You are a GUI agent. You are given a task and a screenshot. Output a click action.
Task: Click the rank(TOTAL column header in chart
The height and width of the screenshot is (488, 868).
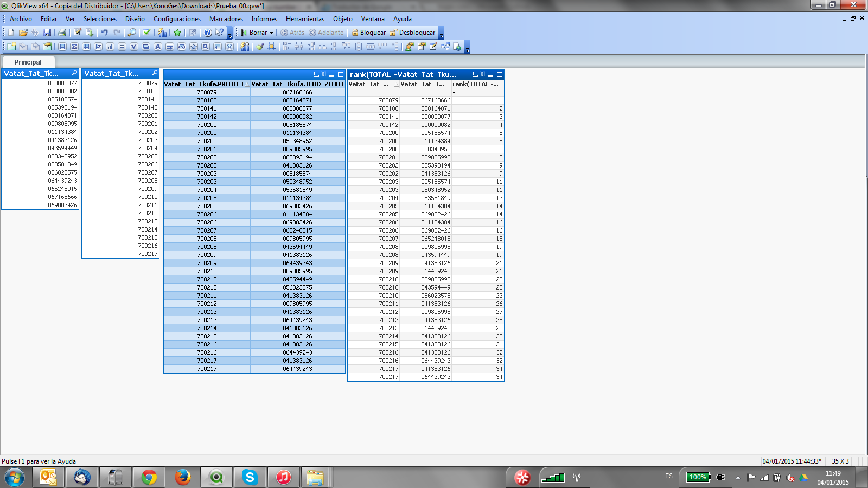click(475, 84)
